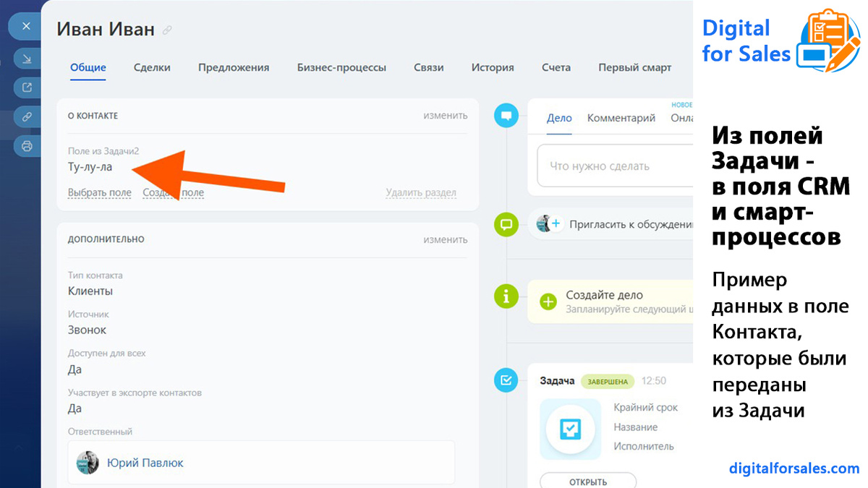Image resolution: width=868 pixels, height=488 pixels.
Task: Open the Первый смарт tab
Action: coord(635,67)
